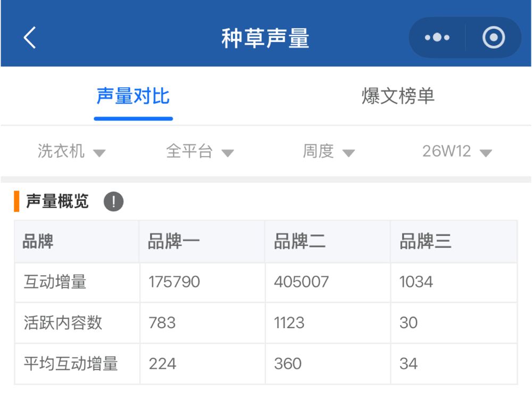The image size is (532, 400).
Task: Click the info icon beside 声量概览
Action: pos(113,202)
